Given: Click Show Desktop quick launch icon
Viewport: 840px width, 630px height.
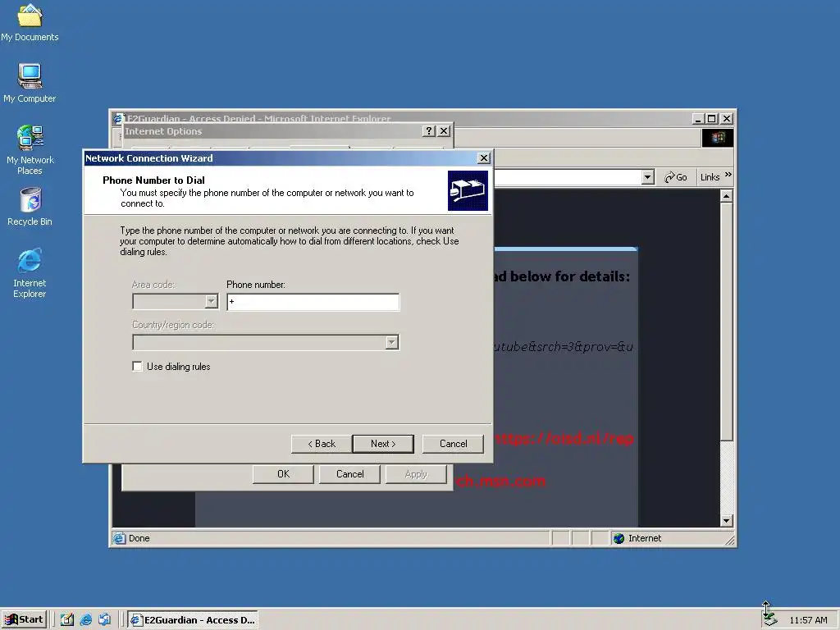Looking at the screenshot, I should (67, 620).
